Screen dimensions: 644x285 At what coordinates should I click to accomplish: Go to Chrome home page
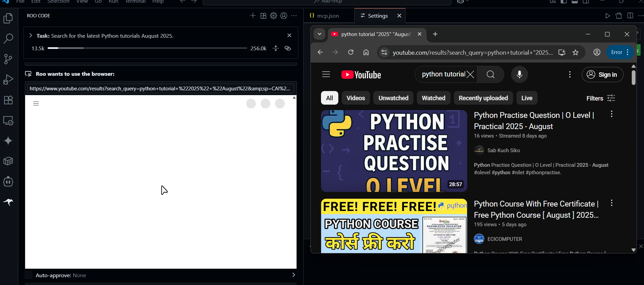pyautogui.click(x=366, y=52)
